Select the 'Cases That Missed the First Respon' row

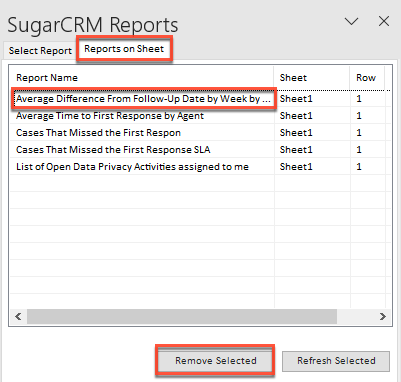coord(98,133)
